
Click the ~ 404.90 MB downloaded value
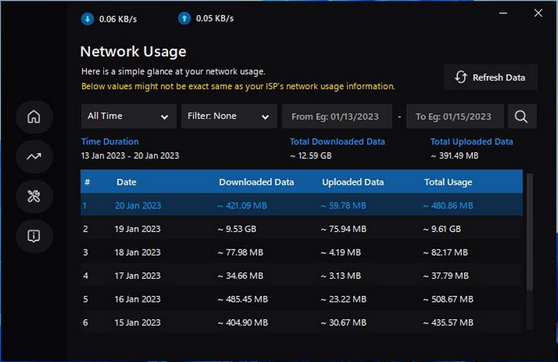point(243,322)
